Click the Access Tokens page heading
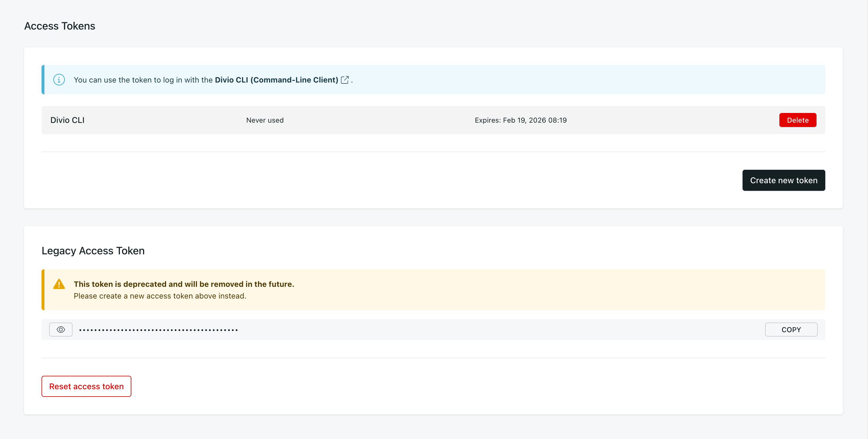This screenshot has width=868, height=439. coord(60,26)
